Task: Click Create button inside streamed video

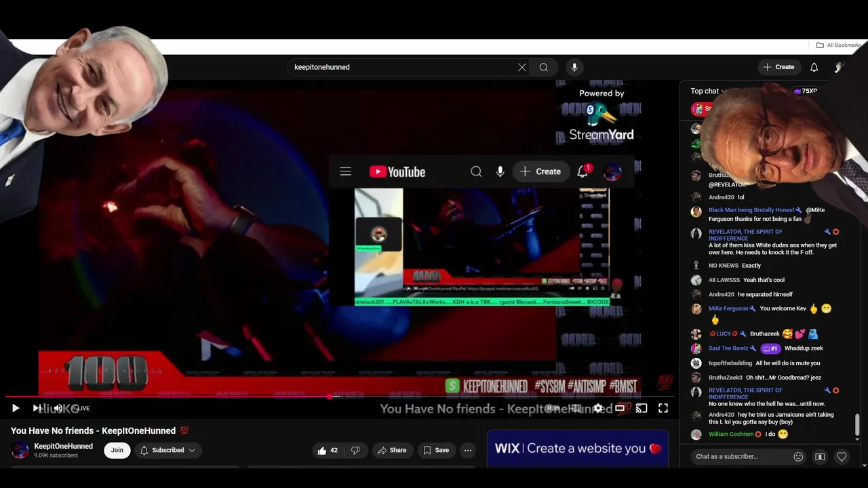Action: click(540, 171)
